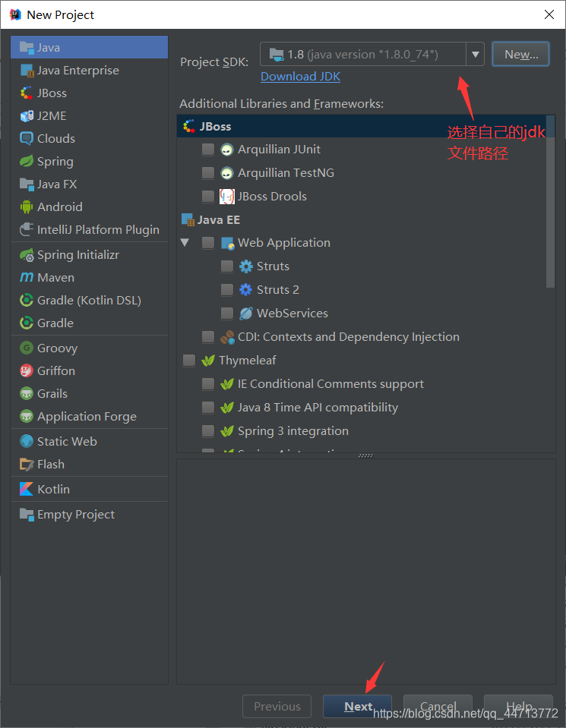The image size is (566, 728).
Task: Click the Groovy G icon
Action: click(x=27, y=348)
